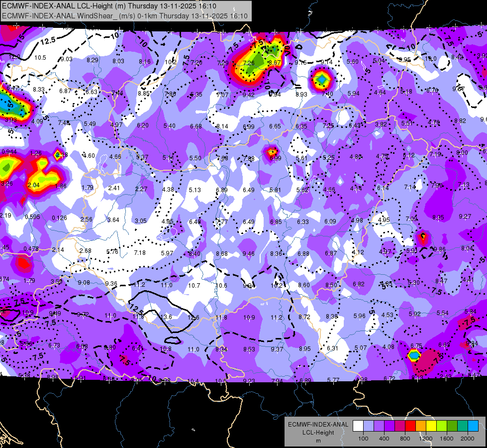Click the map value '3.64'
The image size is (487, 448).
pos(113,220)
